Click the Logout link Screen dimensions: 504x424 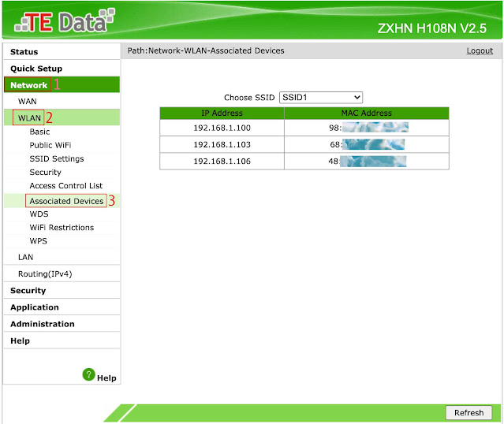point(480,50)
